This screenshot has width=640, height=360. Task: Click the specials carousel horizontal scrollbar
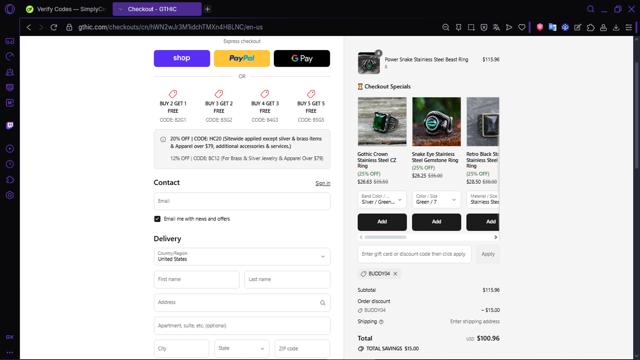point(385,237)
